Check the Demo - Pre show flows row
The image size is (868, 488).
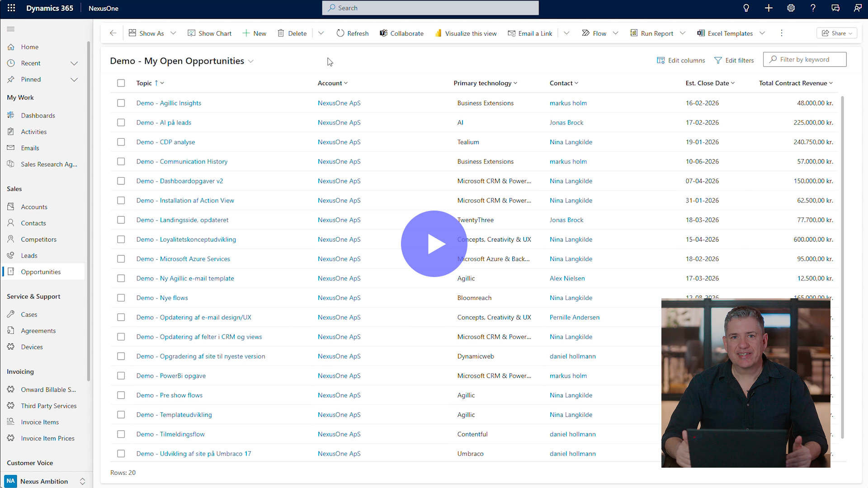121,395
